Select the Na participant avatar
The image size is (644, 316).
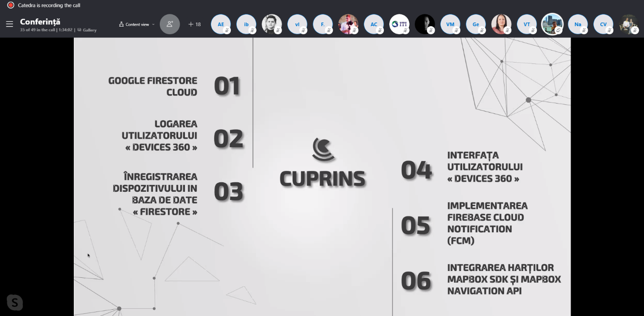(x=578, y=24)
